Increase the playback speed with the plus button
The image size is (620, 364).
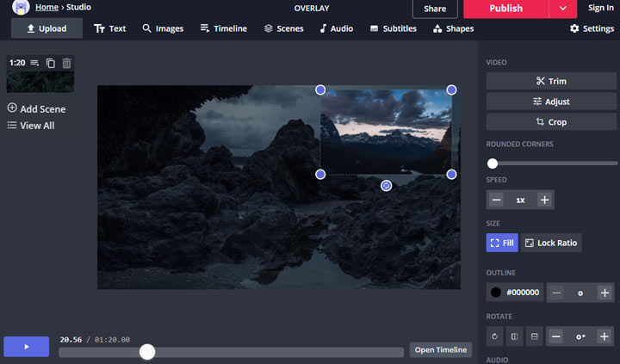click(x=544, y=200)
